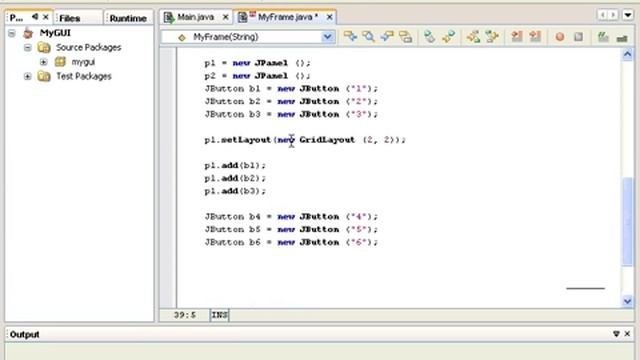Click the Shift Line Left icon
The height and width of the screenshot is (360, 640).
click(517, 37)
